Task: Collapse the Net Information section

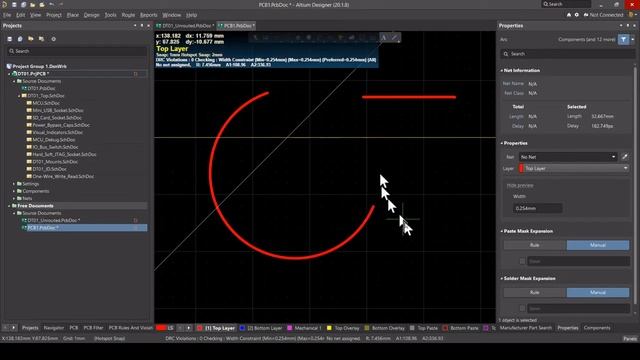Action: (502, 71)
